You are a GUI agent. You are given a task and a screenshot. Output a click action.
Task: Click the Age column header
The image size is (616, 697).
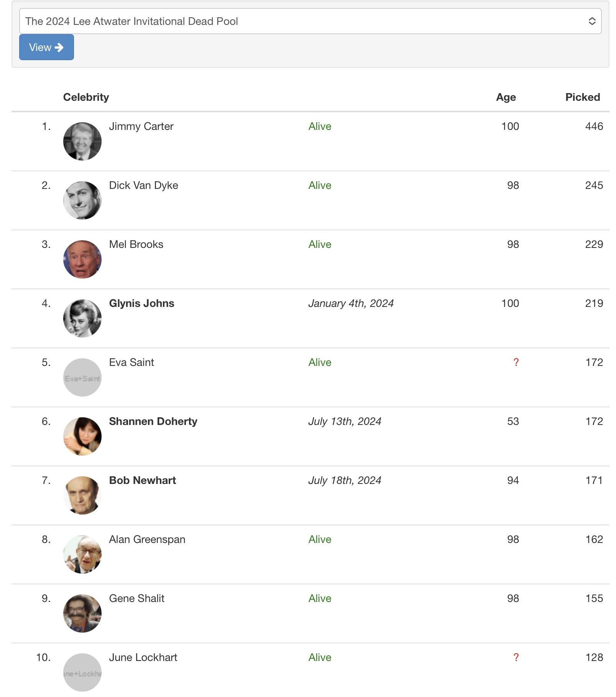point(506,97)
